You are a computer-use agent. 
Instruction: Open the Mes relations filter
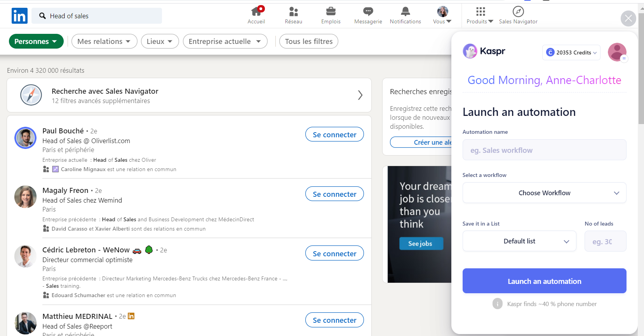104,41
